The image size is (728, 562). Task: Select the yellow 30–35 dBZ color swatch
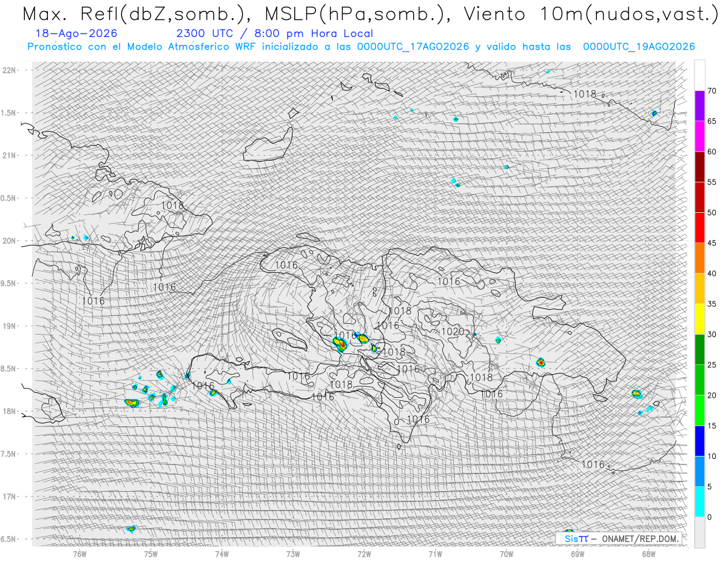pos(699,319)
